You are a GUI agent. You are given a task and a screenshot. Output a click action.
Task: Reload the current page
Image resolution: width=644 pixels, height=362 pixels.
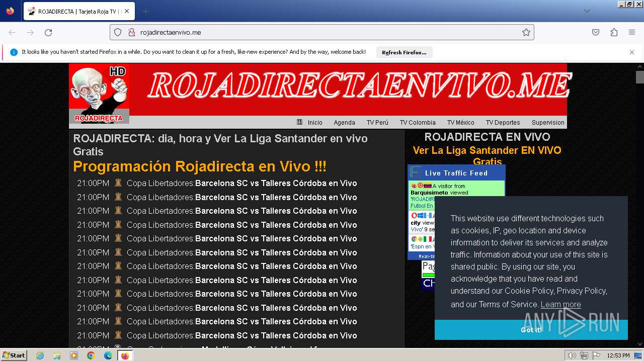pyautogui.click(x=48, y=32)
